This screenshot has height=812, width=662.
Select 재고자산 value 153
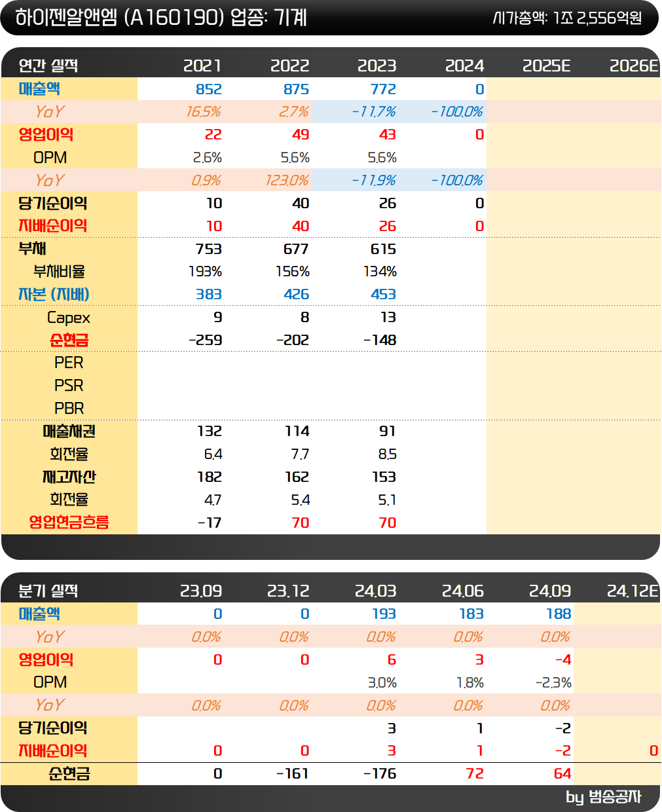tap(384, 477)
